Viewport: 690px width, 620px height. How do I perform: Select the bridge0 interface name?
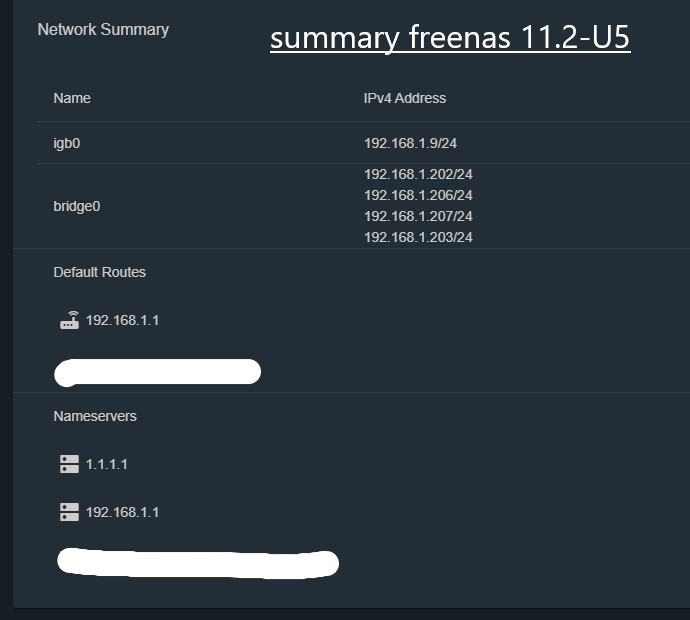pos(77,206)
